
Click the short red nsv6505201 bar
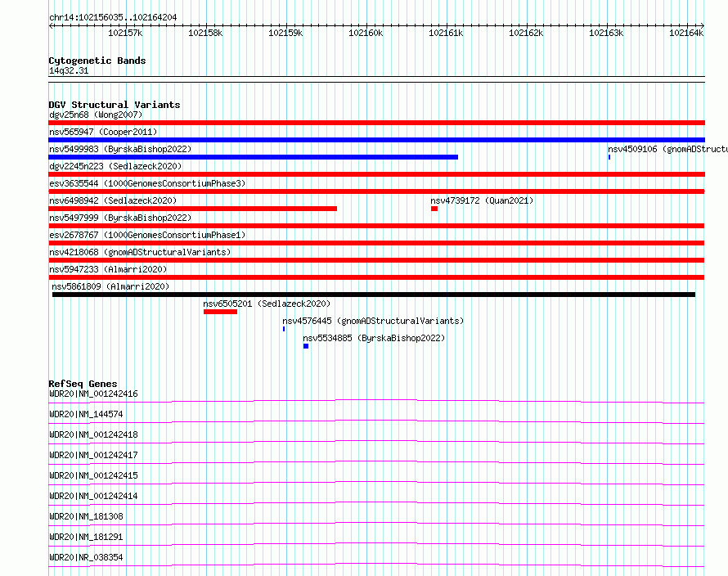click(x=220, y=312)
